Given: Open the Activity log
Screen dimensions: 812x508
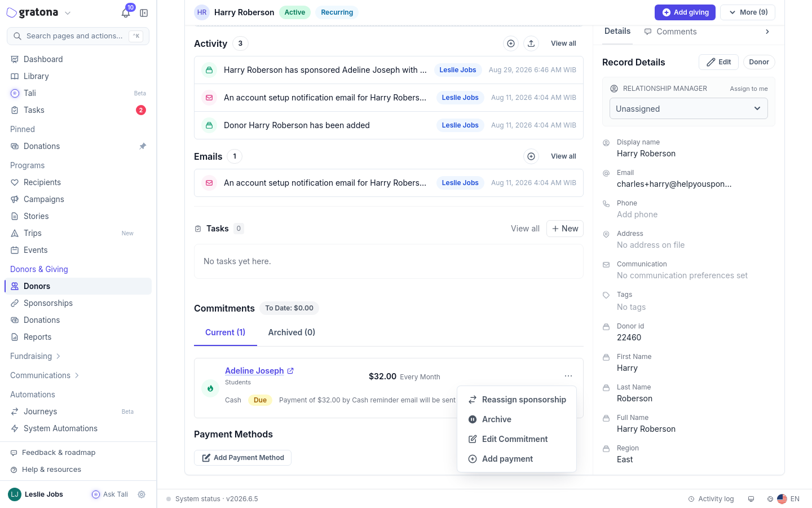Looking at the screenshot, I should pyautogui.click(x=711, y=499).
